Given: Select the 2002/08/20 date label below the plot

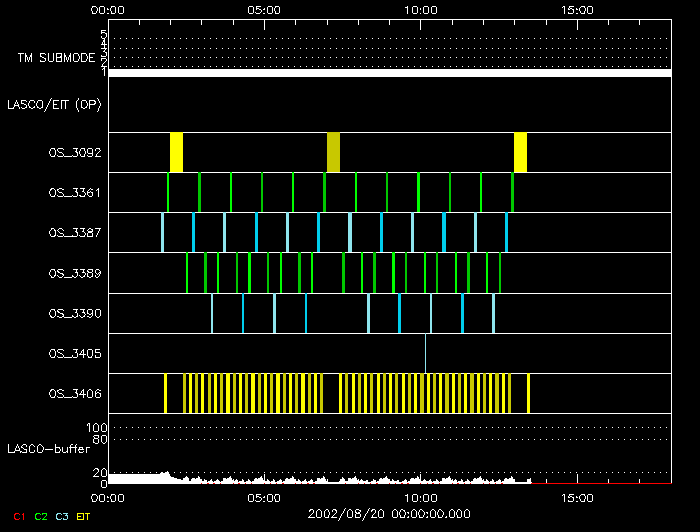Looking at the screenshot, I should tap(388, 512).
